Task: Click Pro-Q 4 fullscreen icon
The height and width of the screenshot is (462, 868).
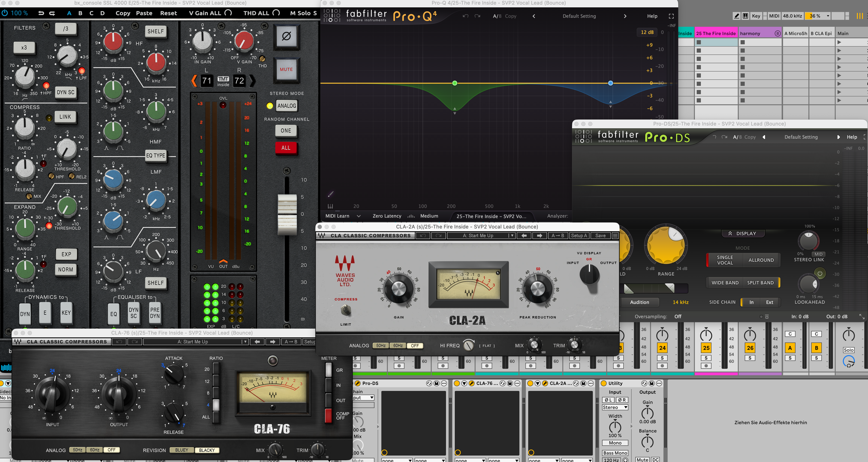Action: pyautogui.click(x=671, y=16)
